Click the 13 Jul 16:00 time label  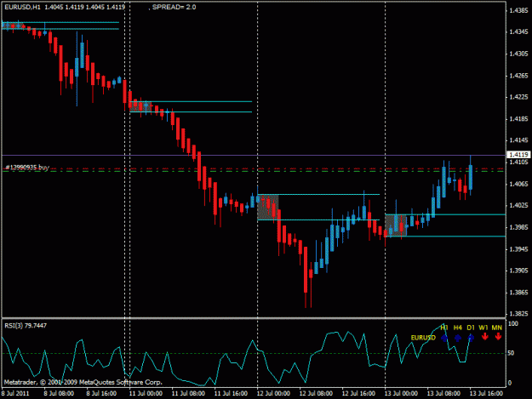[x=486, y=393]
